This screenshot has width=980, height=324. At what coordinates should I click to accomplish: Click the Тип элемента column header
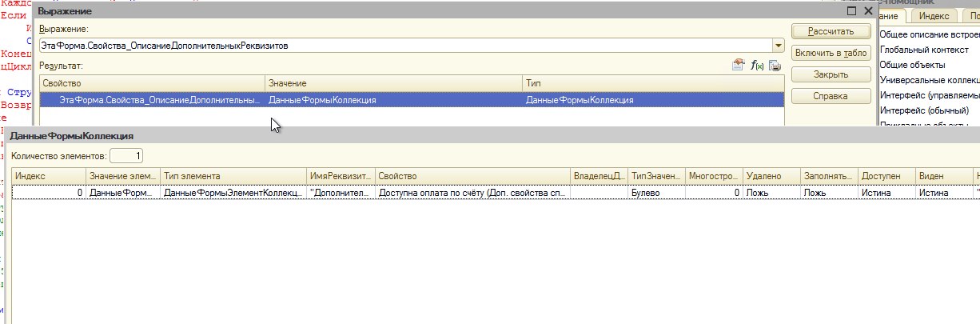coord(233,175)
